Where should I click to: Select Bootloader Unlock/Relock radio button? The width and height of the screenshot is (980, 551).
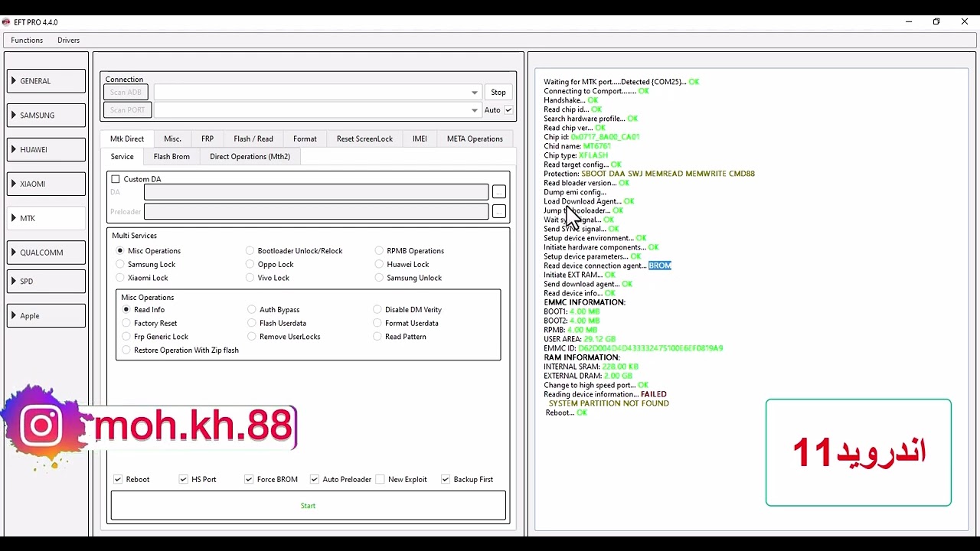click(250, 251)
